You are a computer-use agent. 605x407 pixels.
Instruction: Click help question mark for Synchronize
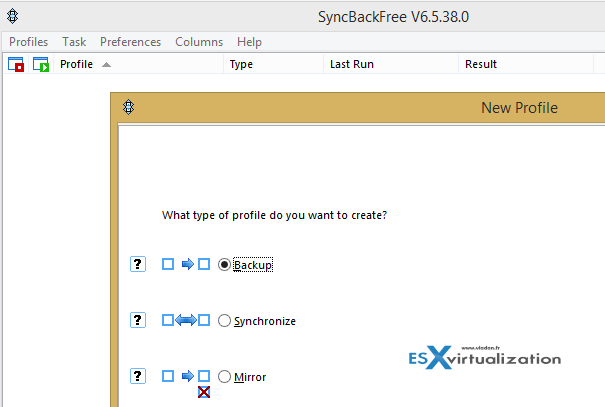click(x=138, y=320)
